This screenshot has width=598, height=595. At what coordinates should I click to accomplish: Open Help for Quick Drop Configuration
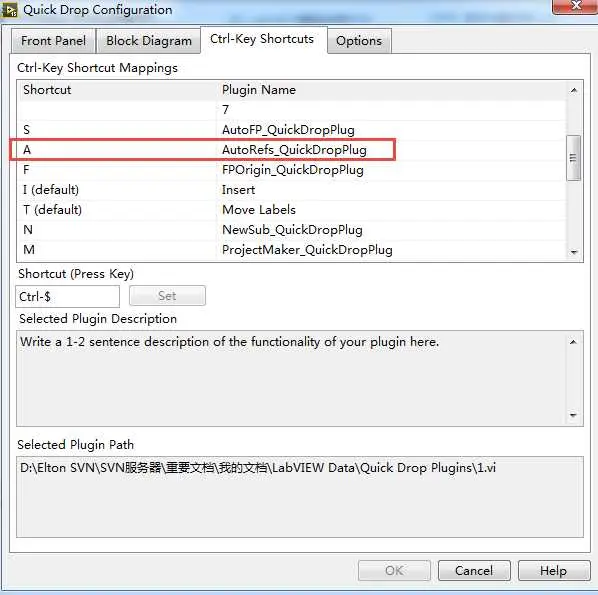tap(554, 571)
